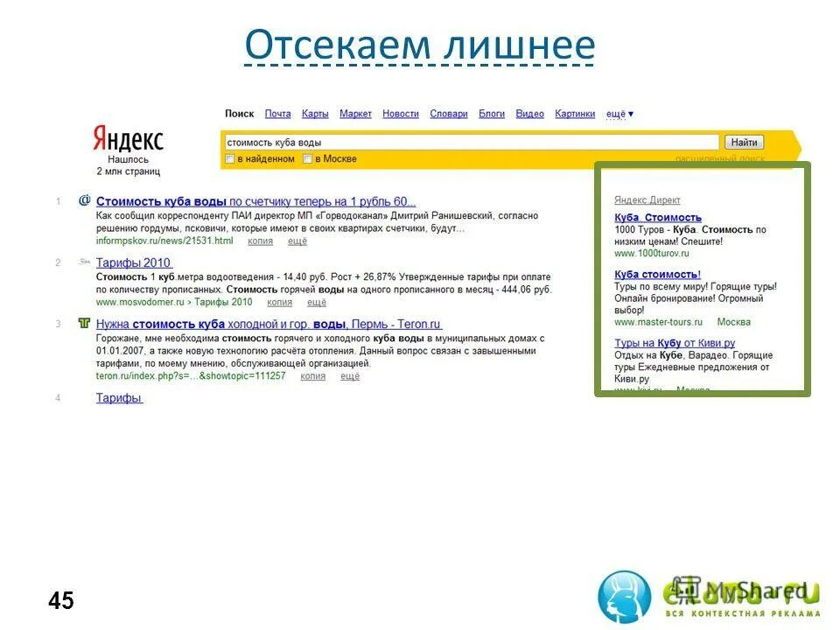Click the @ favicon beside first result

pyautogui.click(x=84, y=201)
